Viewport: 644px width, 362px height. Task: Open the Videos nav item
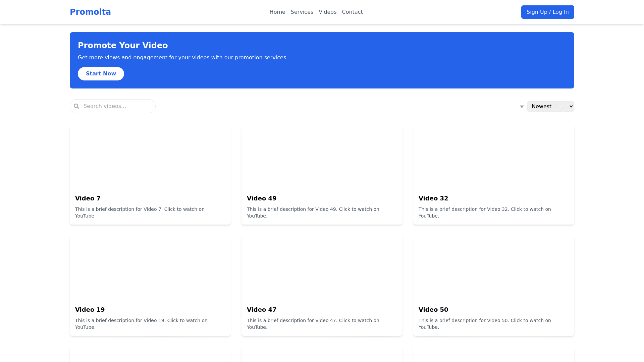[327, 12]
